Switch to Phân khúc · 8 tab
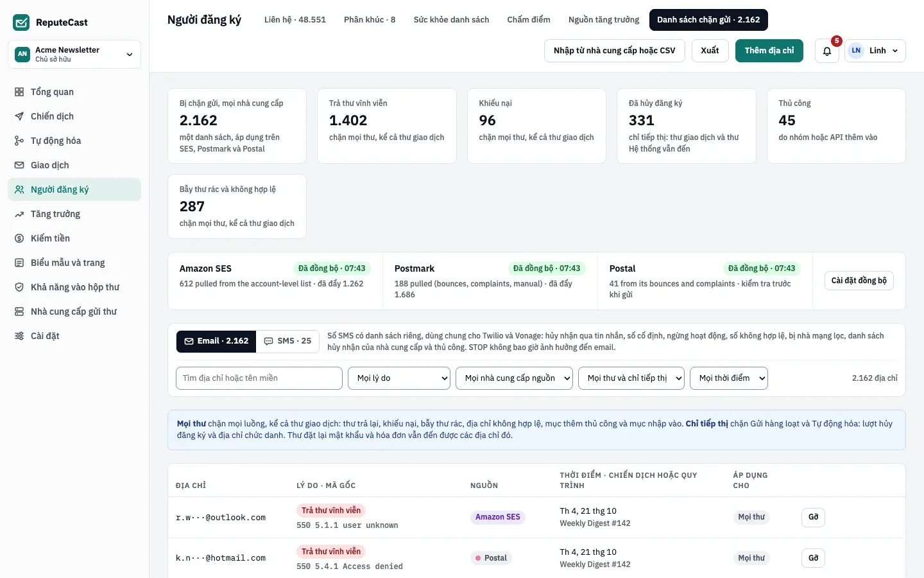Screen dimensions: 924x578 (370, 20)
